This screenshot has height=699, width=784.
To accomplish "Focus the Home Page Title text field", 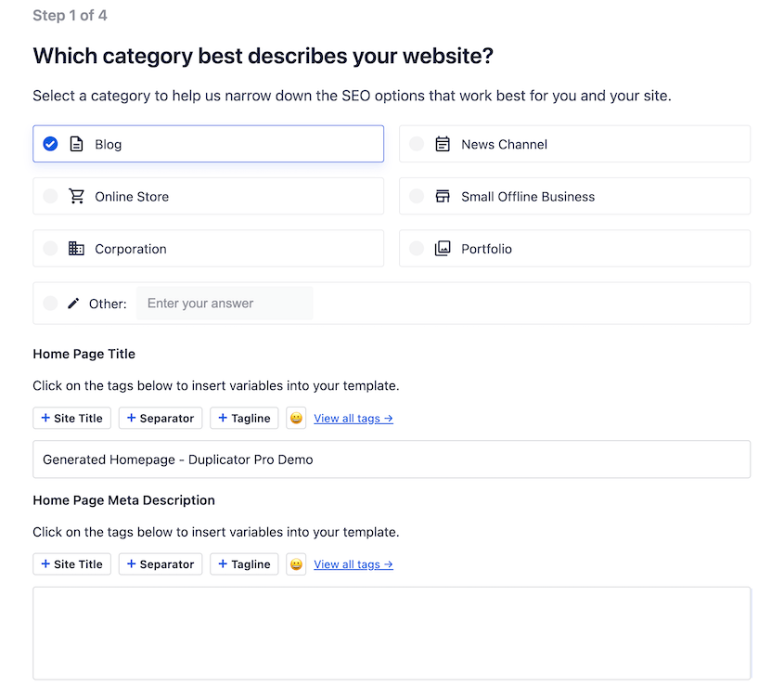I will click(x=392, y=460).
